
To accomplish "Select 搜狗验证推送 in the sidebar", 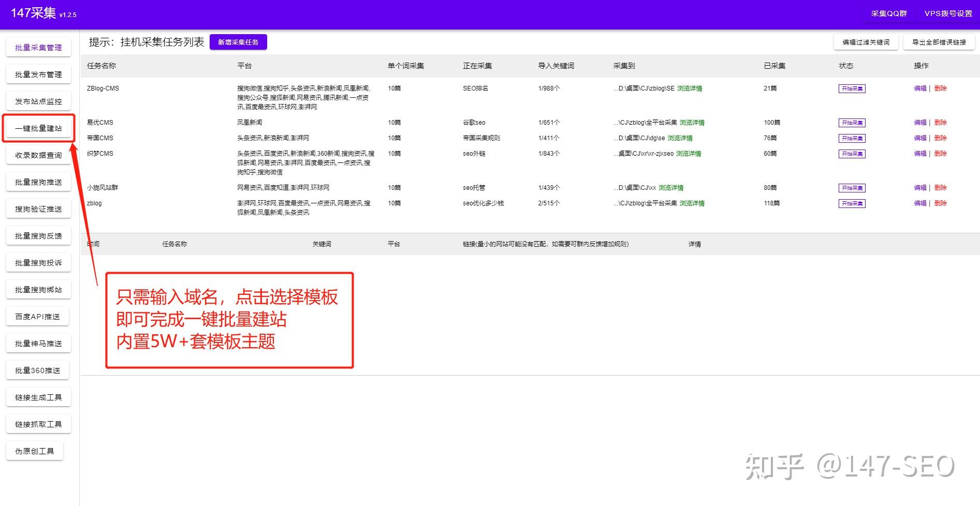I will pos(38,209).
